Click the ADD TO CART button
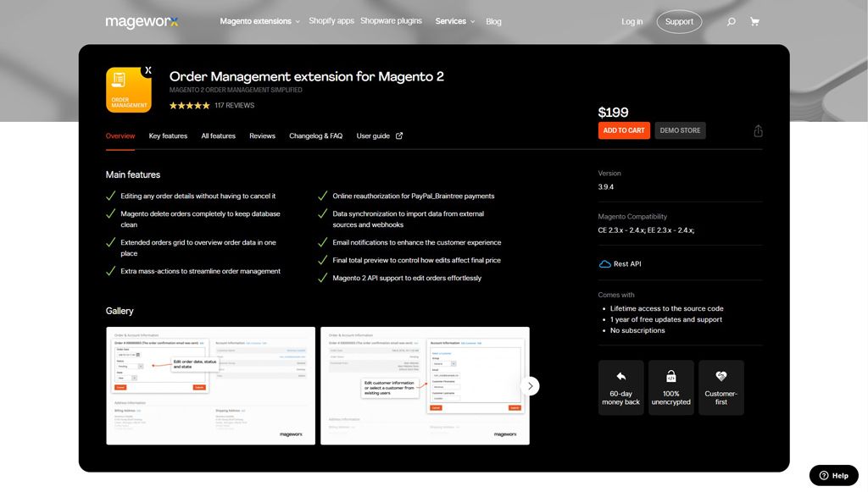This screenshot has width=868, height=492. click(624, 130)
